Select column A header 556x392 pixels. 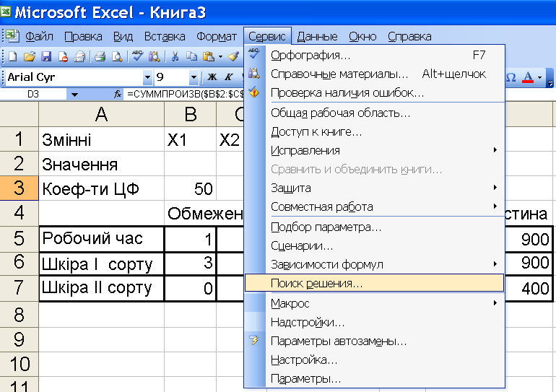coord(101,114)
